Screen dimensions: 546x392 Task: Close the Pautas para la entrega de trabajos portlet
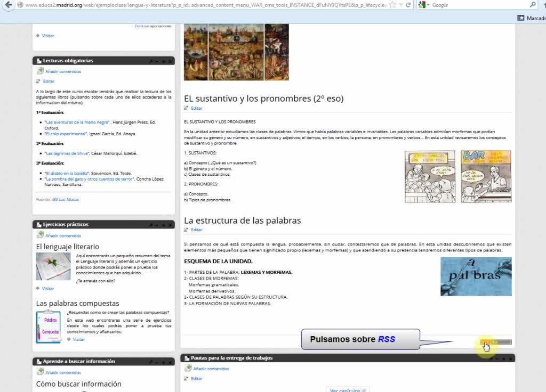(x=510, y=358)
